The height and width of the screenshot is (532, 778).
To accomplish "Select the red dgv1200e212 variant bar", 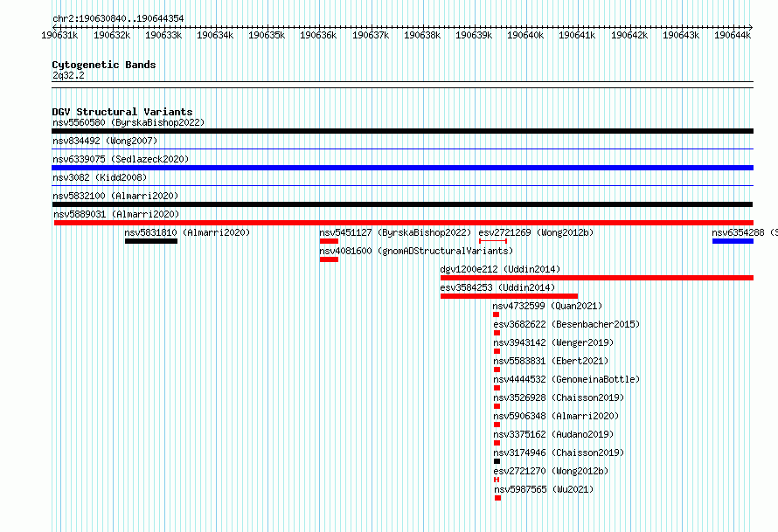I will pyautogui.click(x=597, y=278).
